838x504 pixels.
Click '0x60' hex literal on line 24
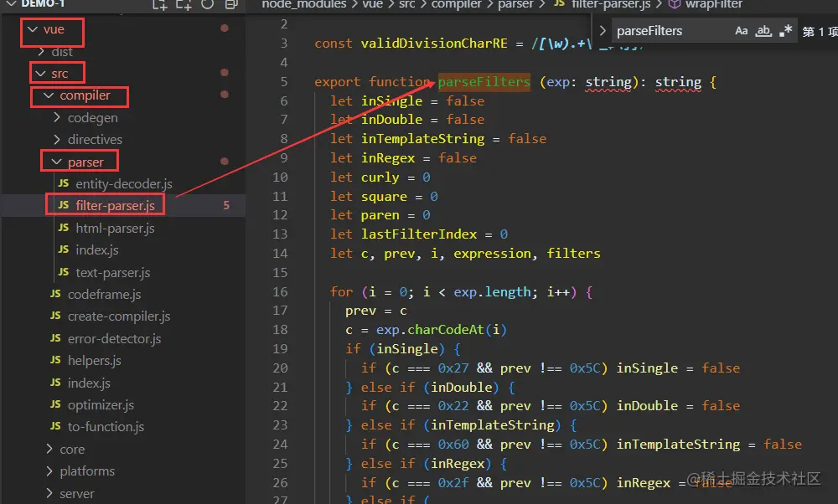453,445
